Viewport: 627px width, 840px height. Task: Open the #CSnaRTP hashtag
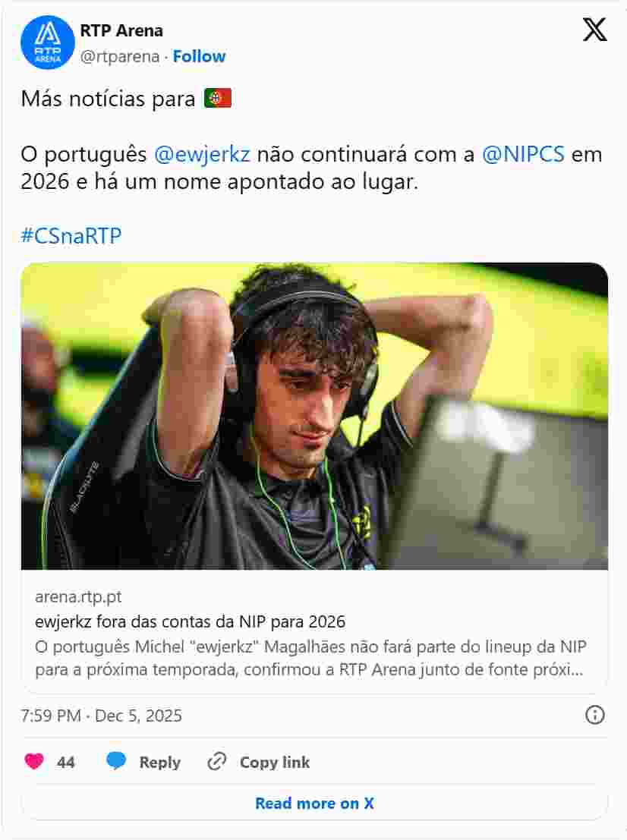pos(71,236)
